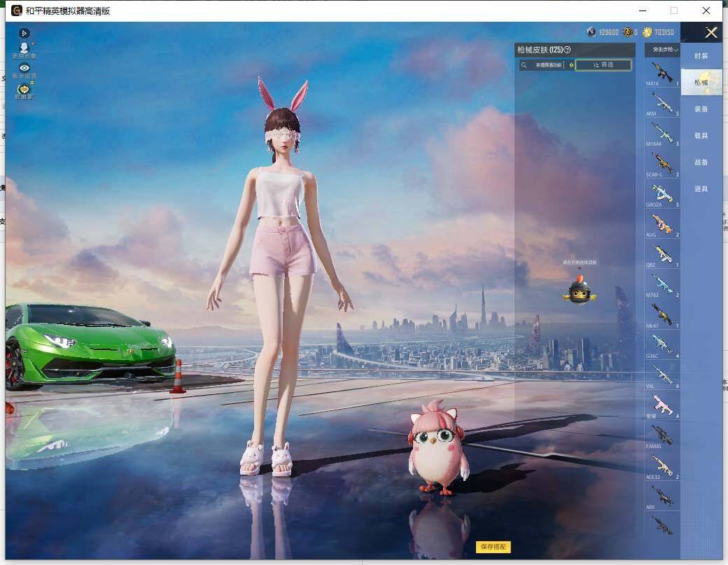
Task: Select the M16A4 gun skin
Action: (x=662, y=133)
